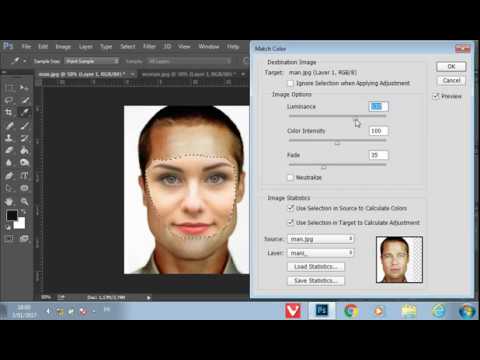The image size is (480, 360).
Task: Click the source preview thumbnail
Action: click(x=399, y=260)
